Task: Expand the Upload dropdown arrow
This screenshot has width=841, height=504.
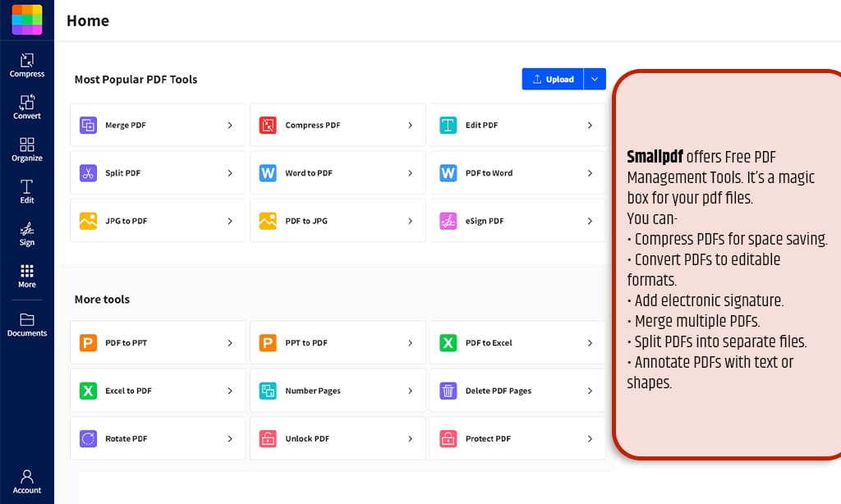Action: pyautogui.click(x=595, y=79)
